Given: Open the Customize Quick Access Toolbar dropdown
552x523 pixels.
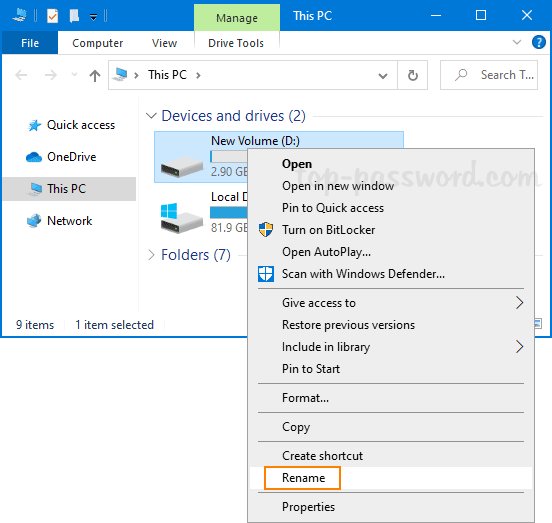Looking at the screenshot, I should (x=93, y=17).
